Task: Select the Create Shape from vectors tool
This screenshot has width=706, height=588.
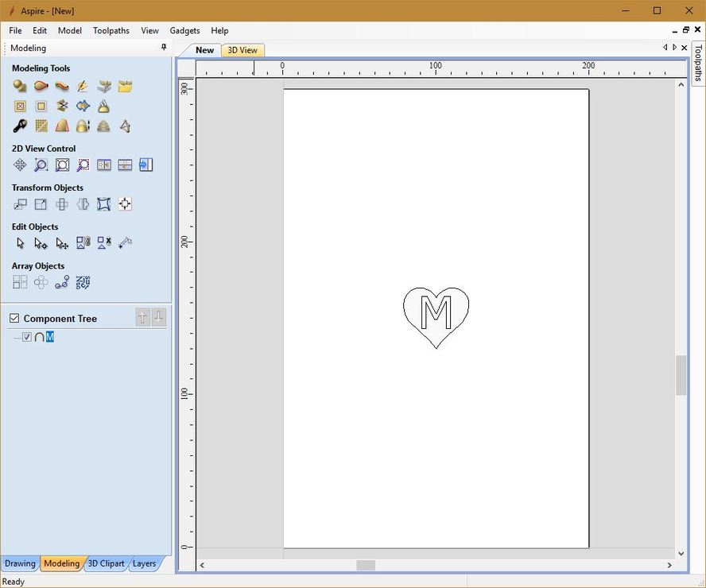Action: tap(20, 86)
